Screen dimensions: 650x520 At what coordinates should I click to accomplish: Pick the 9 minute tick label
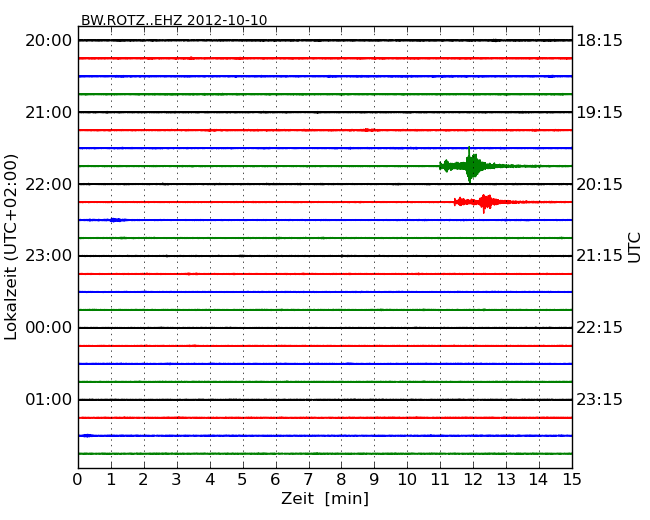[x=374, y=480]
